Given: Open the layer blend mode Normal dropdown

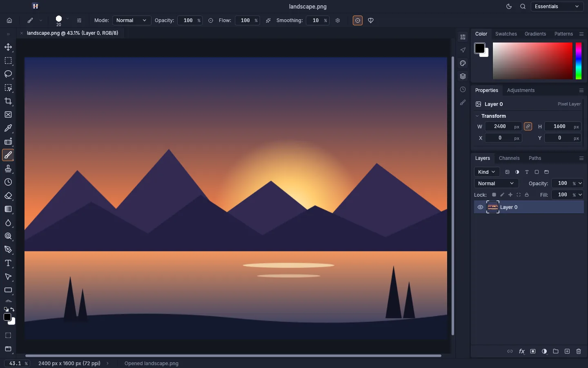Looking at the screenshot, I should point(496,184).
